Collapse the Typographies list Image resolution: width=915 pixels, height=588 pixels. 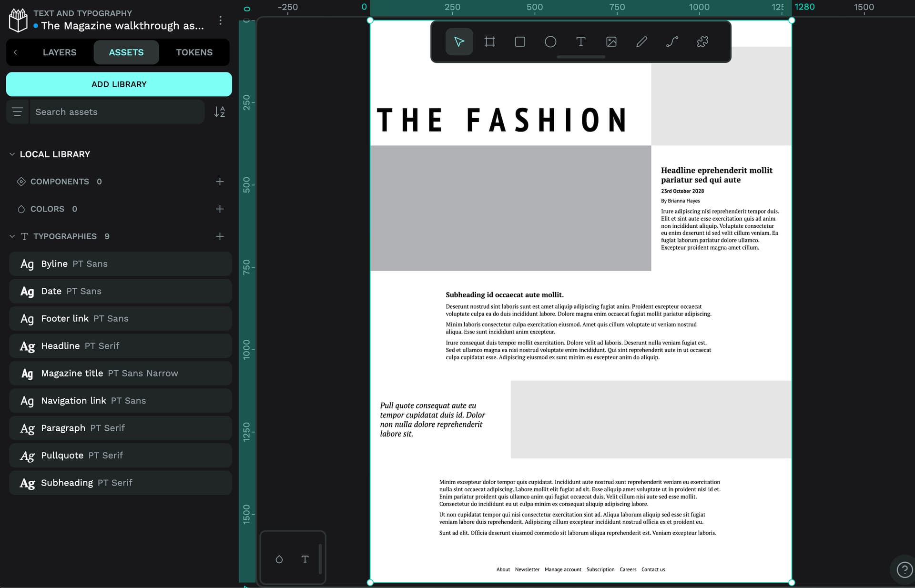(12, 236)
